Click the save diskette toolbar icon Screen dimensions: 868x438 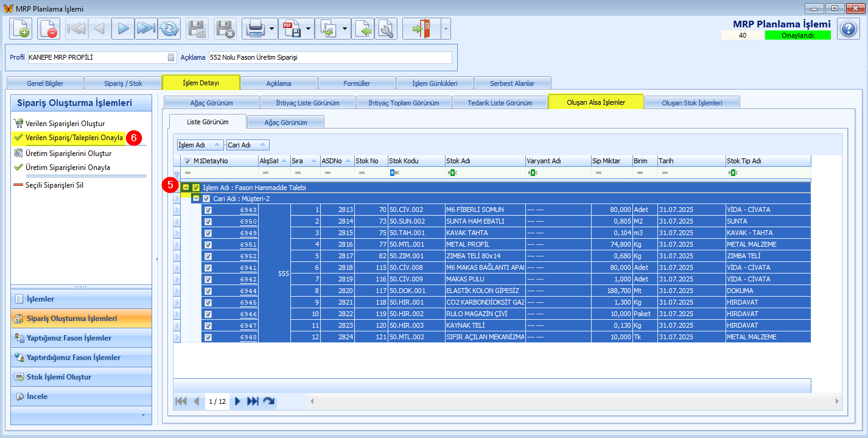pos(198,29)
